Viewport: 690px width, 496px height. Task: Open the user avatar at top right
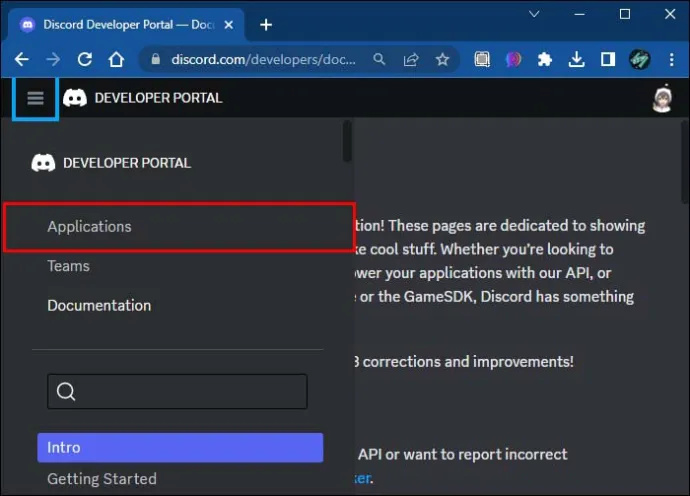pos(662,98)
